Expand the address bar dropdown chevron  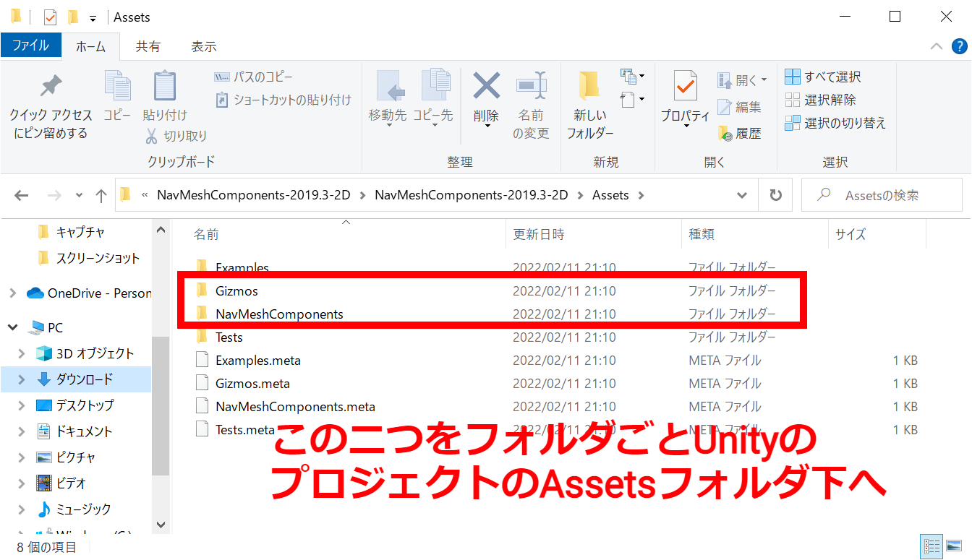point(742,194)
